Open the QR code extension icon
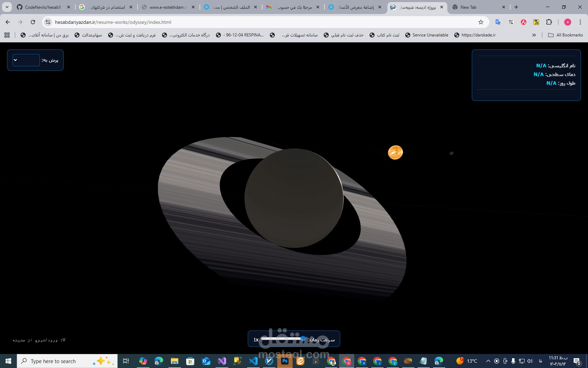588x368 pixels. (511, 22)
